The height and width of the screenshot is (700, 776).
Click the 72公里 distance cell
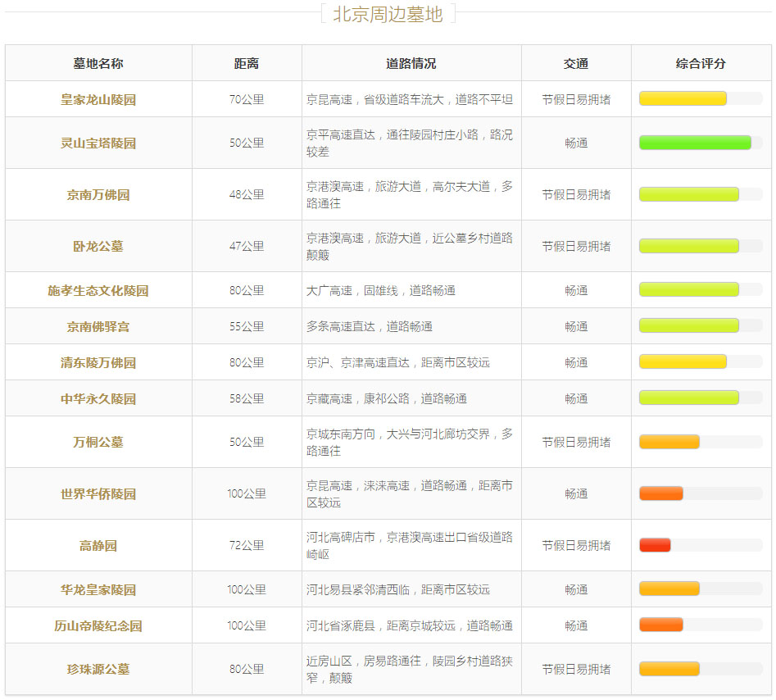click(x=247, y=546)
